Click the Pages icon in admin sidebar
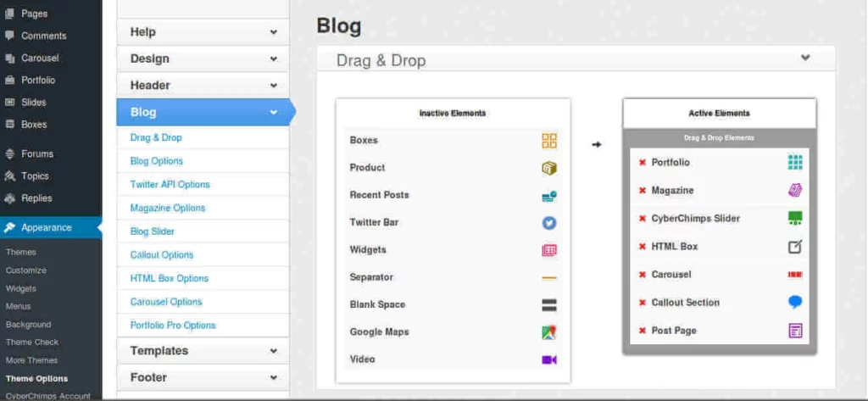This screenshot has height=401, width=868. click(9, 14)
